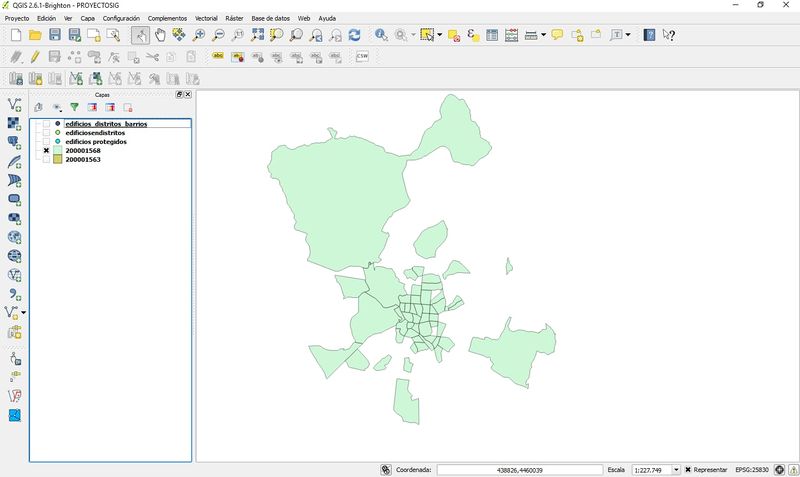Screen dimensions: 800x477
Task: Open the attribute table icon
Action: pyautogui.click(x=492, y=35)
